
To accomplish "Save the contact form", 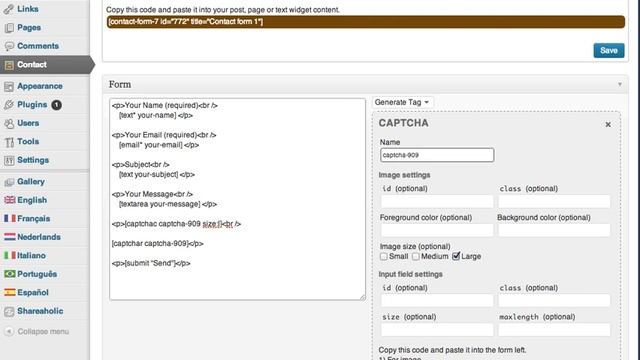I will pyautogui.click(x=609, y=50).
